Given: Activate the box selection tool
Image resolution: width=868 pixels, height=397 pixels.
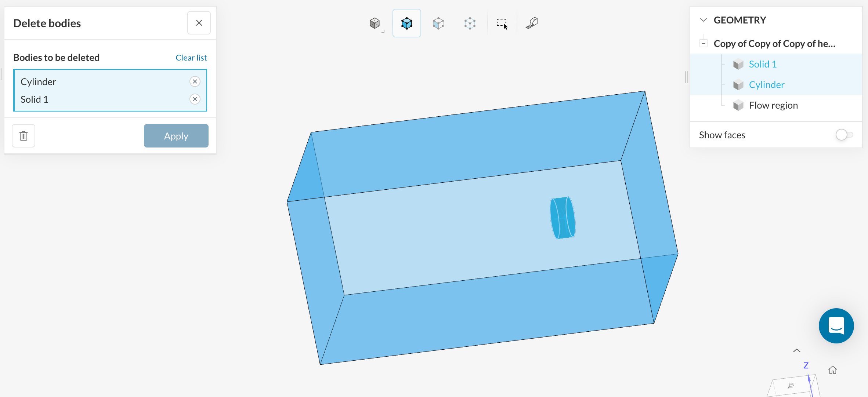Looking at the screenshot, I should (x=502, y=23).
